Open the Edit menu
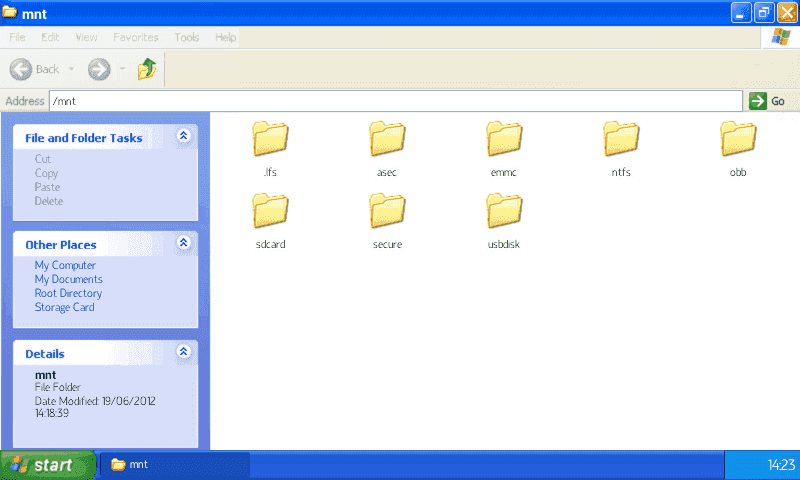The height and width of the screenshot is (480, 800). point(50,37)
